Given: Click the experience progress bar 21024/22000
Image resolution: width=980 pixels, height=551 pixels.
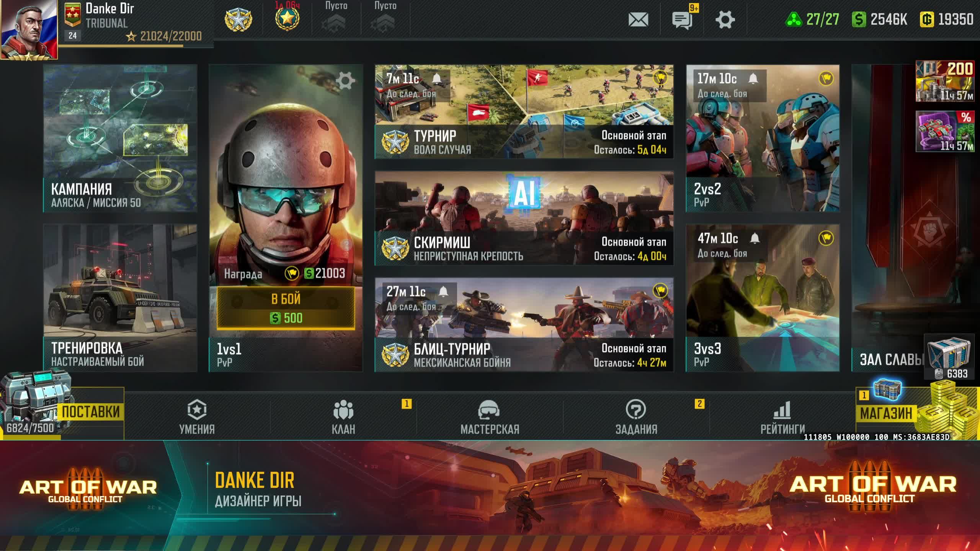Looking at the screenshot, I should click(136, 46).
